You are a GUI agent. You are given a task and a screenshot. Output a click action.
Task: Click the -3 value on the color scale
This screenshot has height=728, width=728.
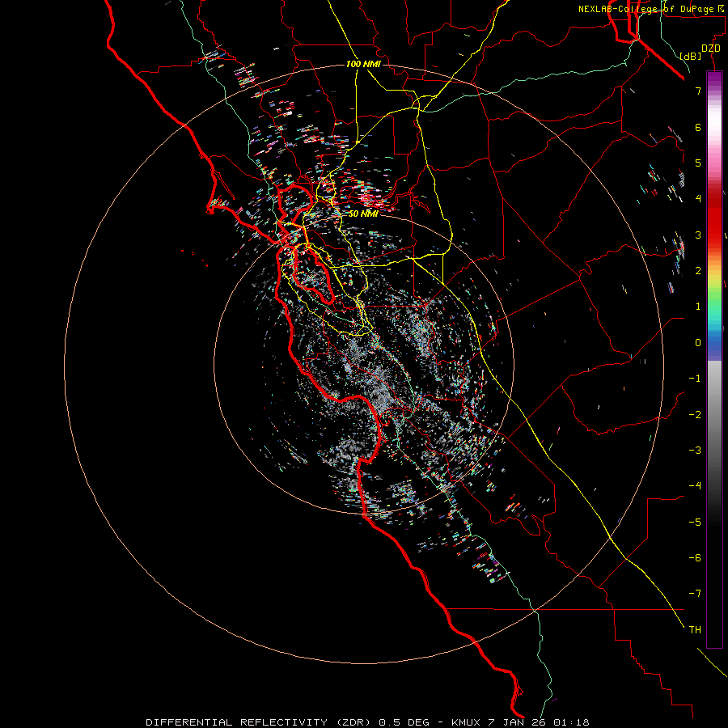click(x=695, y=450)
